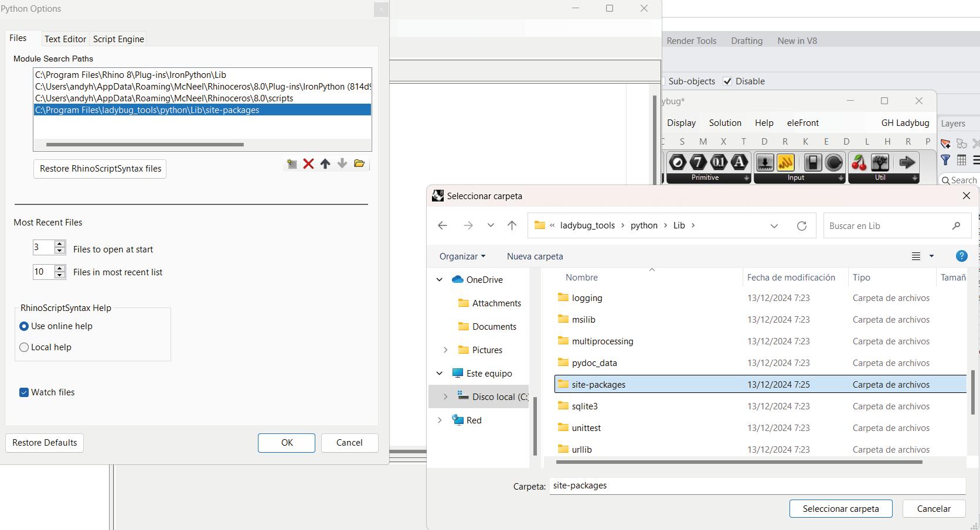The width and height of the screenshot is (980, 530).
Task: Move selected search path down
Action: 342,164
